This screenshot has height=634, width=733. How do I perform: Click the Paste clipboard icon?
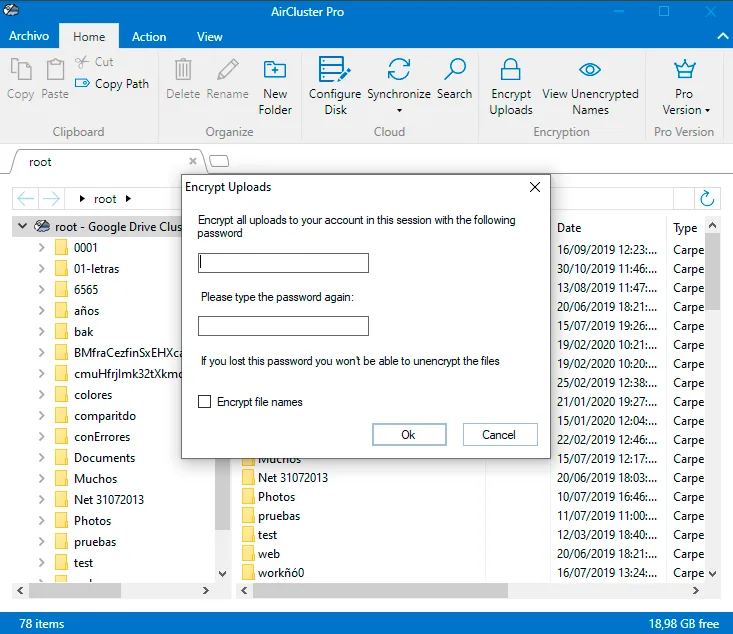[55, 70]
